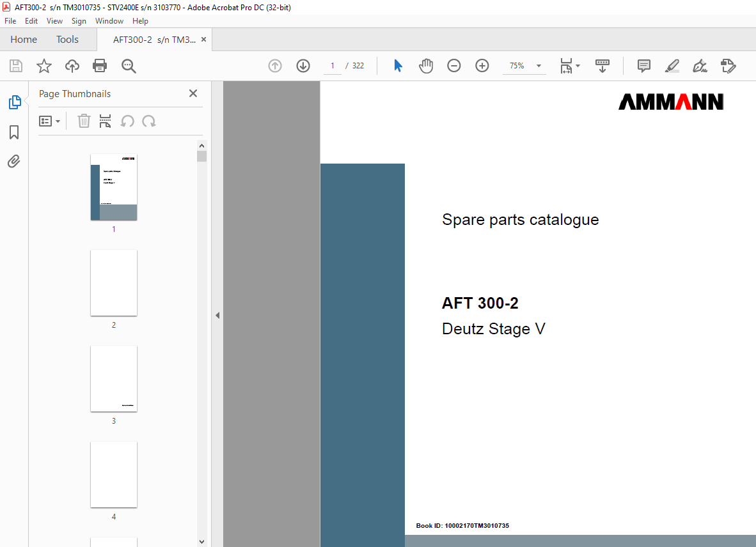Open the File menu
Image resolution: width=756 pixels, height=547 pixels.
tap(10, 20)
